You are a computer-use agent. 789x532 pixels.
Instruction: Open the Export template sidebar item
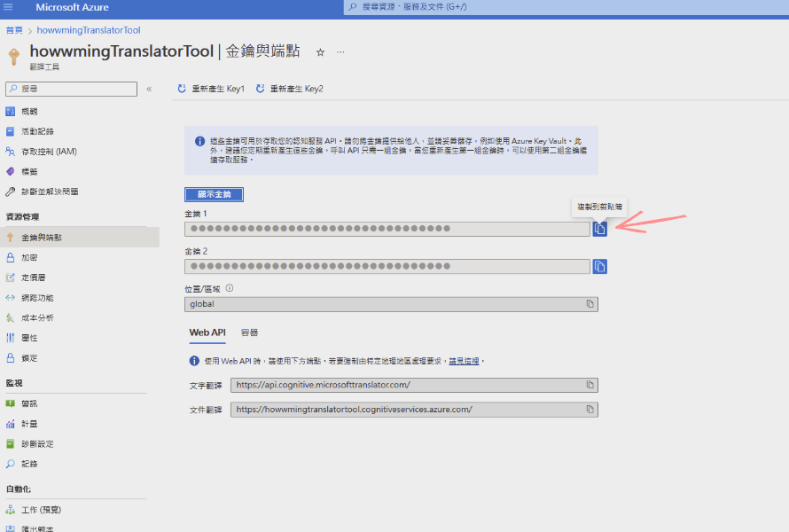pyautogui.click(x=37, y=528)
